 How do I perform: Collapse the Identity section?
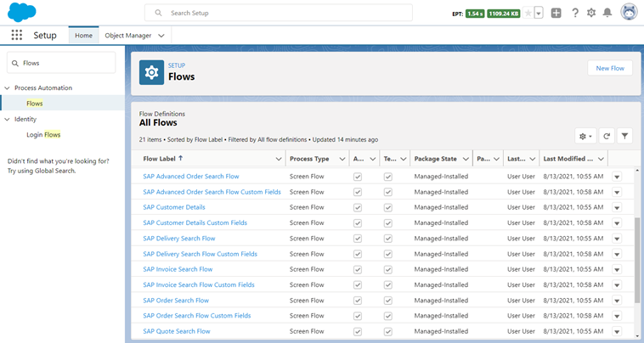point(7,119)
